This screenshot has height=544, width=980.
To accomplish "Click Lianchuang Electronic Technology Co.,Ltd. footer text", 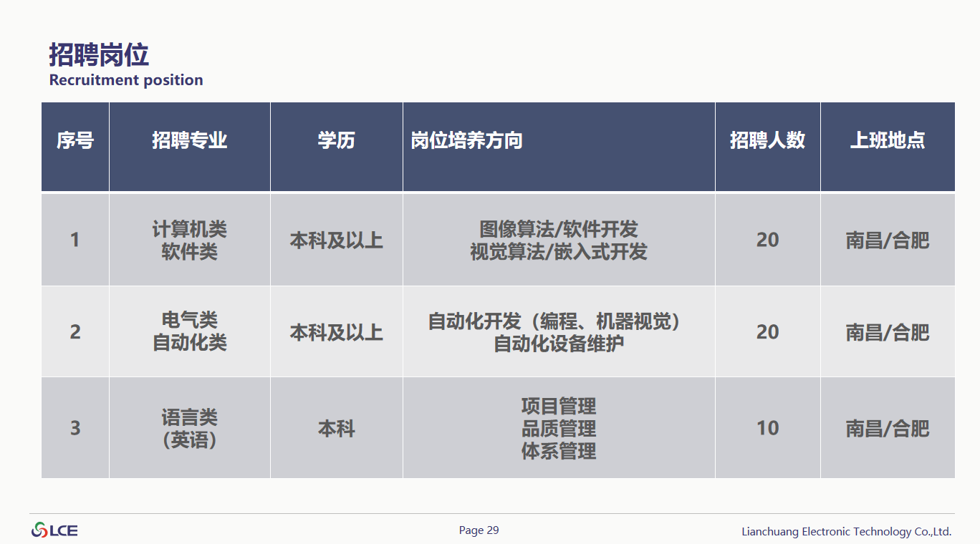I will pyautogui.click(x=847, y=532).
